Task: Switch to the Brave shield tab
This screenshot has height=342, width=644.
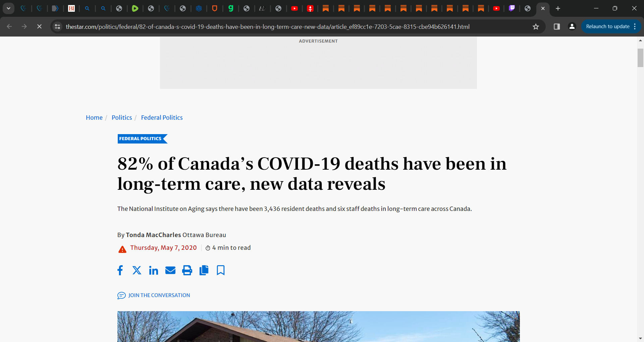Action: tap(215, 8)
